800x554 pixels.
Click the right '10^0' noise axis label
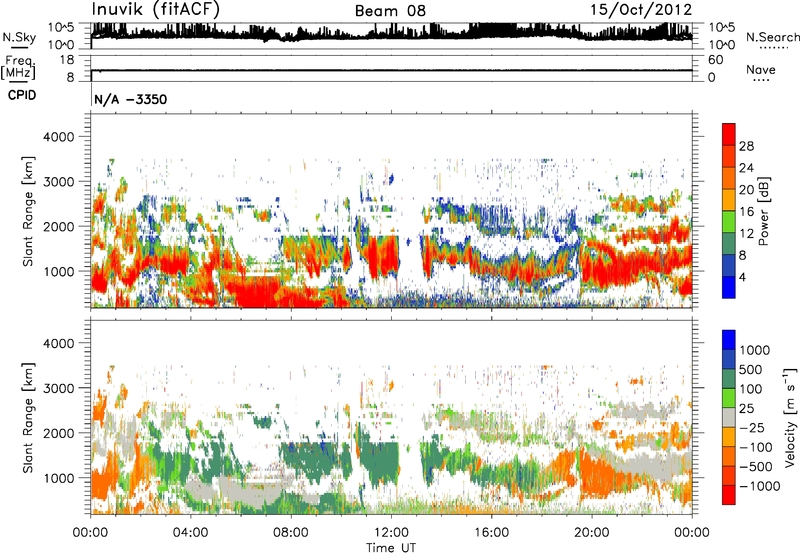[x=721, y=45]
